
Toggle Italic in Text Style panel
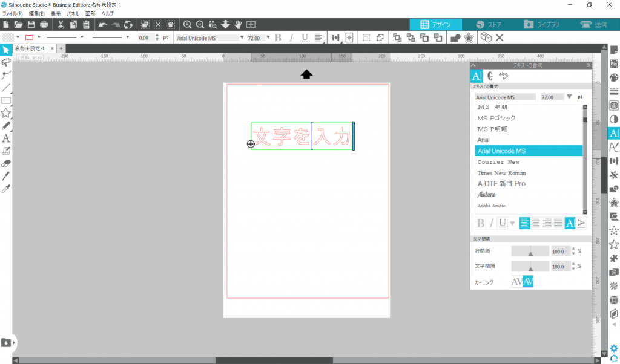(492, 223)
